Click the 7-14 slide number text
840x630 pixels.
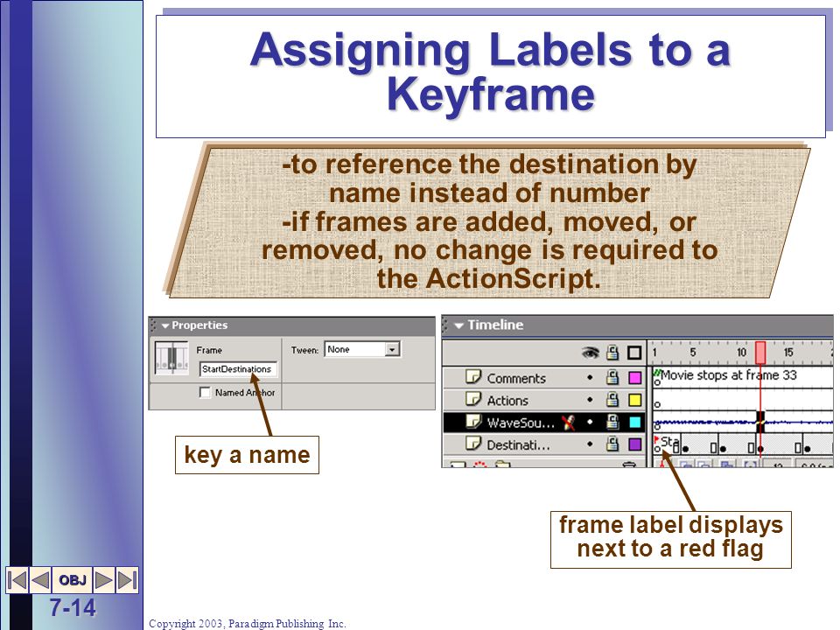73,607
